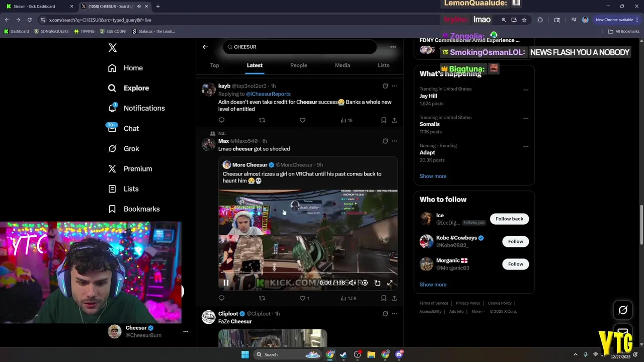This screenshot has height=362, width=644.
Task: Reply to Max's tweet
Action: [x=221, y=298]
